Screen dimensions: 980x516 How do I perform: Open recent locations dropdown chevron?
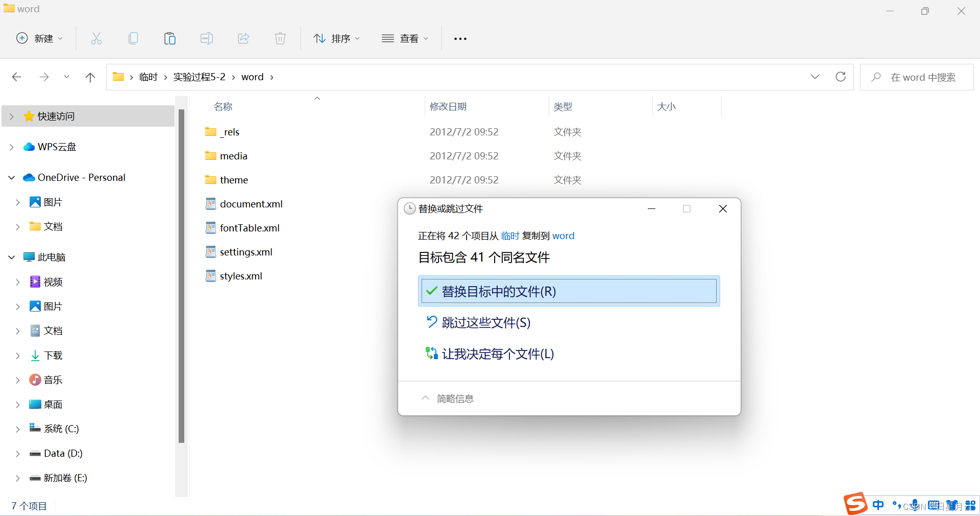66,77
